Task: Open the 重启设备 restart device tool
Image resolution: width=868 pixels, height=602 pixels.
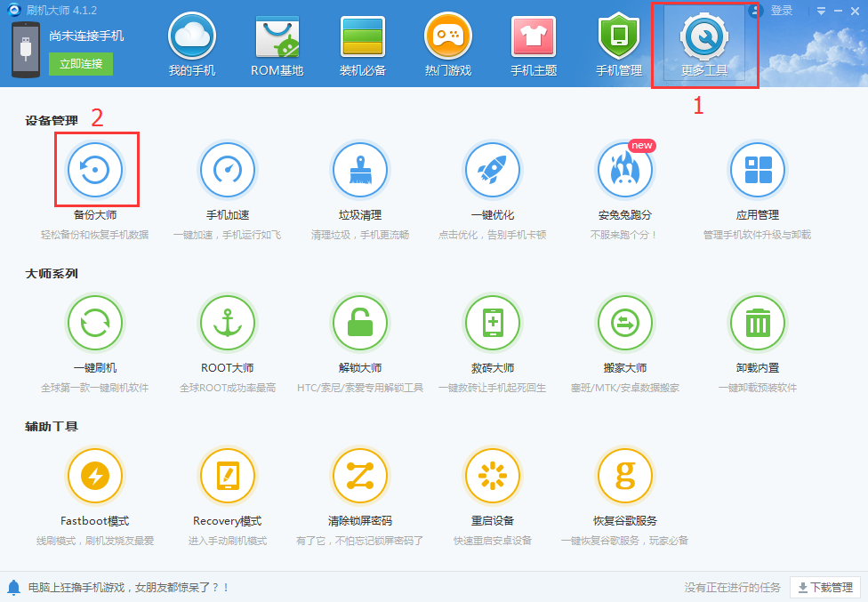Action: (493, 475)
